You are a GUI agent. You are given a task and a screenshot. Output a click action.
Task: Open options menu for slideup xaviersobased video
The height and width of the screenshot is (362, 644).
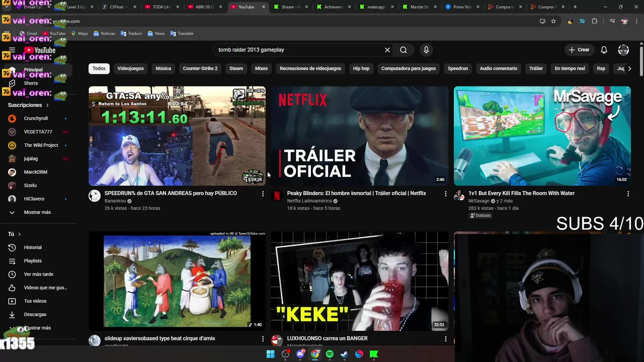263,339
